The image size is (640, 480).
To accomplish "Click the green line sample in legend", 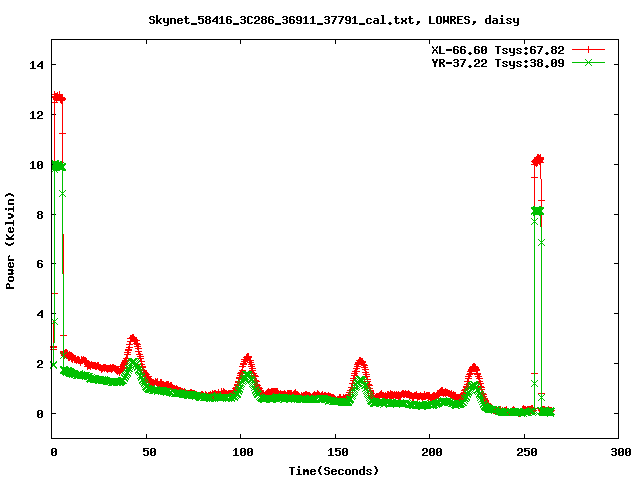I will [x=588, y=63].
